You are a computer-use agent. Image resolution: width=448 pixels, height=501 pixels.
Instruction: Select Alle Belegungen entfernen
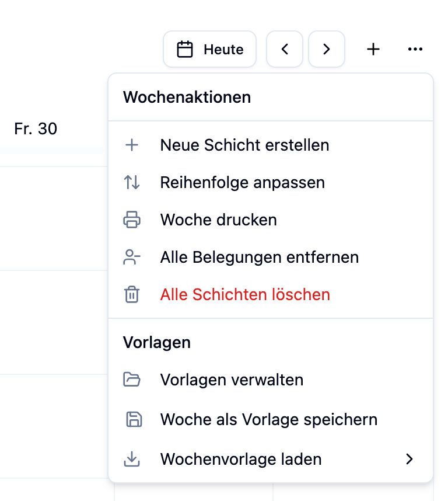(x=259, y=258)
